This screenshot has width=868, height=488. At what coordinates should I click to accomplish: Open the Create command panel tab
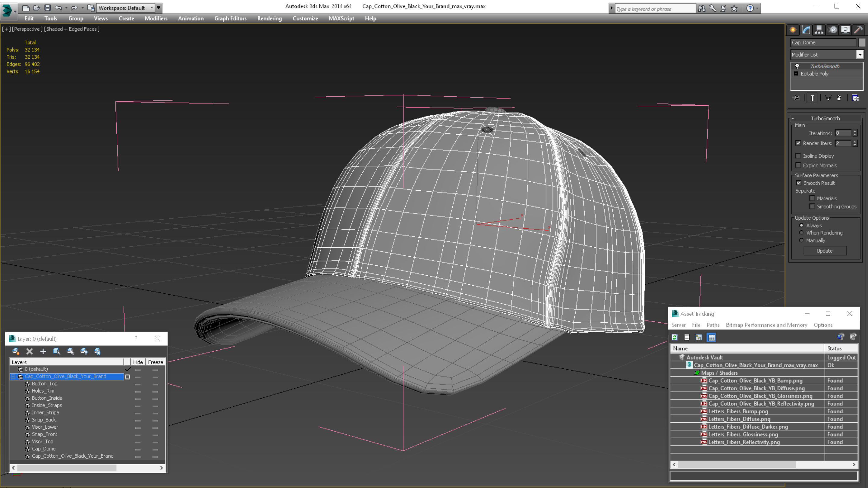click(793, 30)
